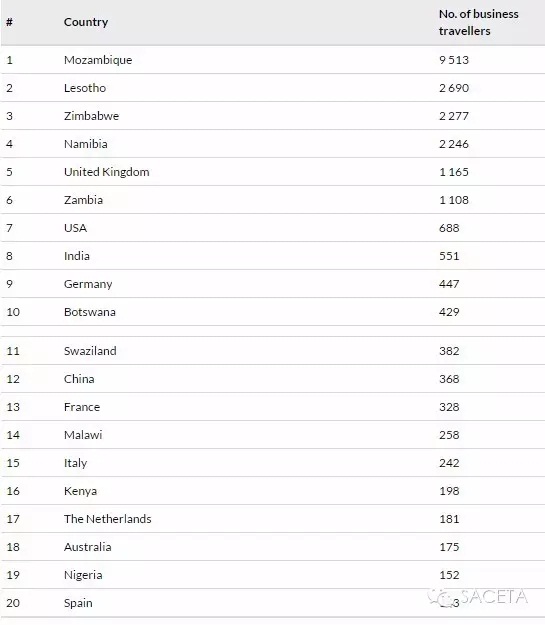This screenshot has width=545, height=625.
Task: Click on Germany in the list
Action: click(x=88, y=284)
